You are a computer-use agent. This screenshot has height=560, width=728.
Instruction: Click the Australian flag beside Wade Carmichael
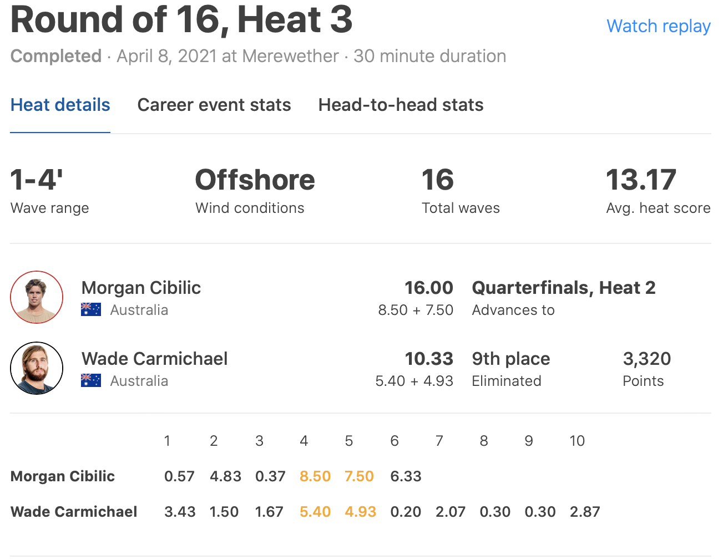pos(91,380)
